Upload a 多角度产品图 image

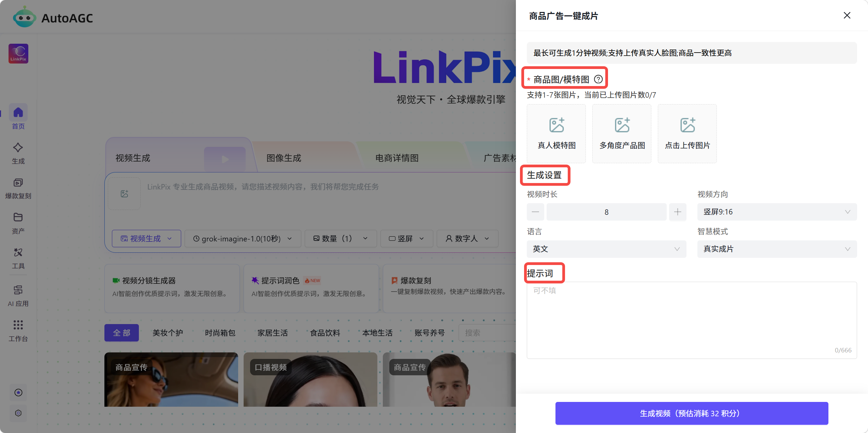pos(622,134)
